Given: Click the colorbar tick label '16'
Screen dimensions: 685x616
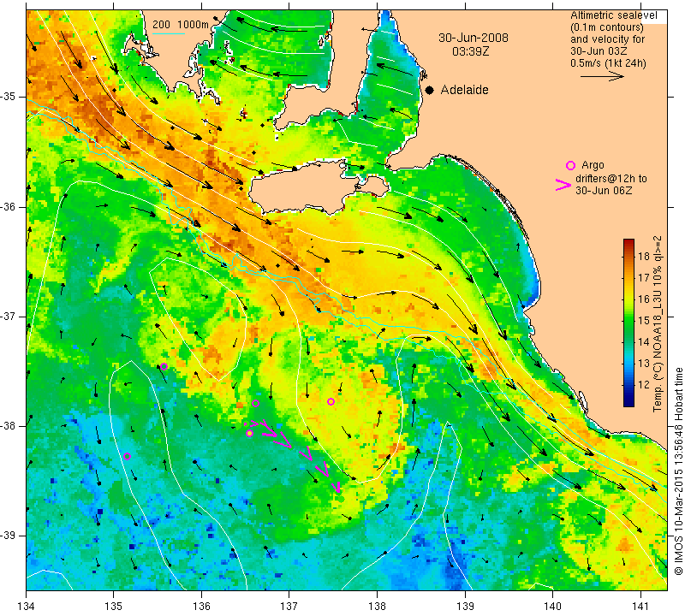Looking at the screenshot, I should 644,299.
